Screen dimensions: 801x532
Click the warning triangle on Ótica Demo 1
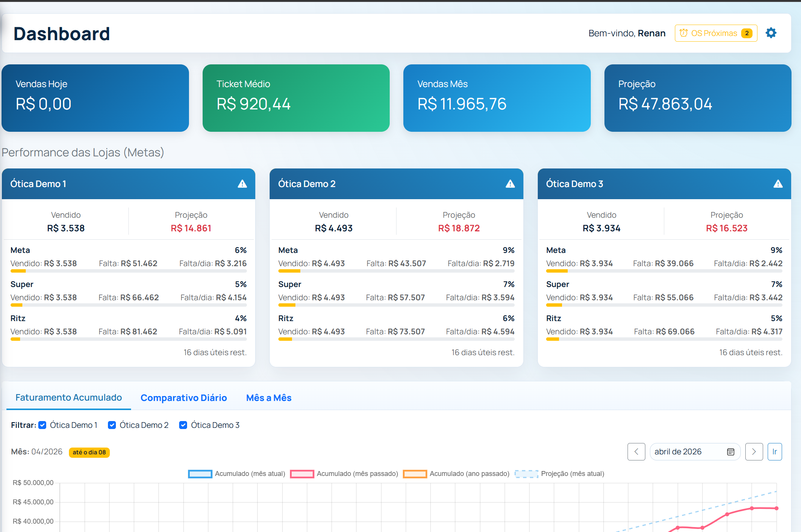click(243, 184)
